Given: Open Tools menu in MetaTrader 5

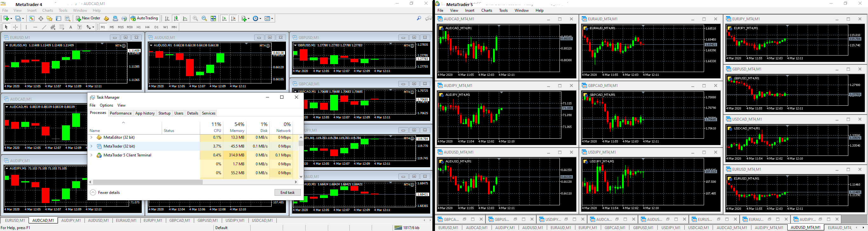Looking at the screenshot, I should pos(503,10).
